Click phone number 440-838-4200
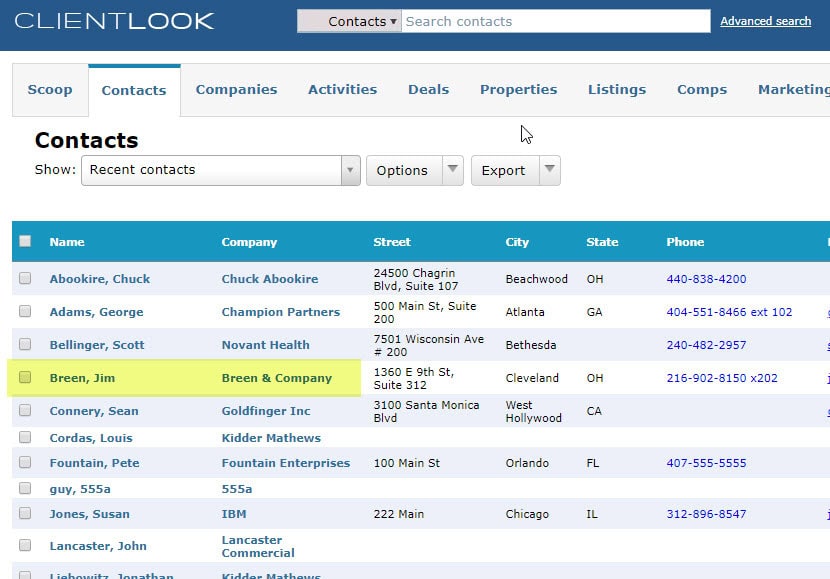Image resolution: width=830 pixels, height=579 pixels. click(x=706, y=279)
